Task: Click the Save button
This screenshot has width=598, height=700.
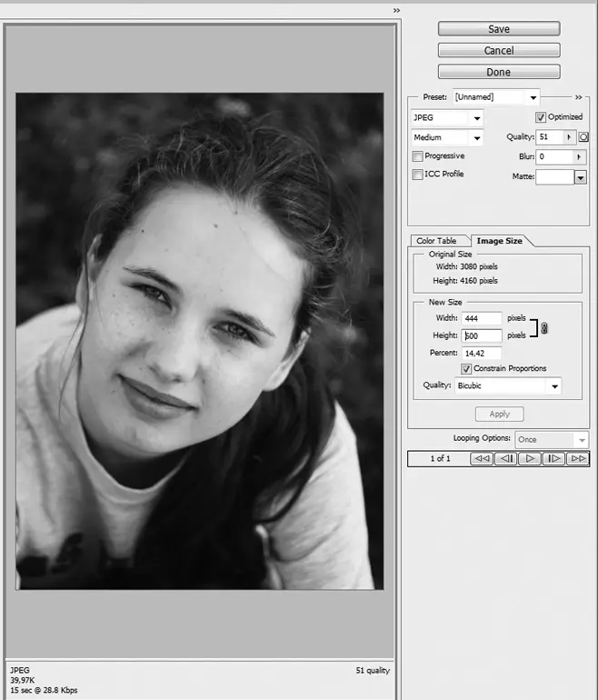Action: (x=498, y=29)
